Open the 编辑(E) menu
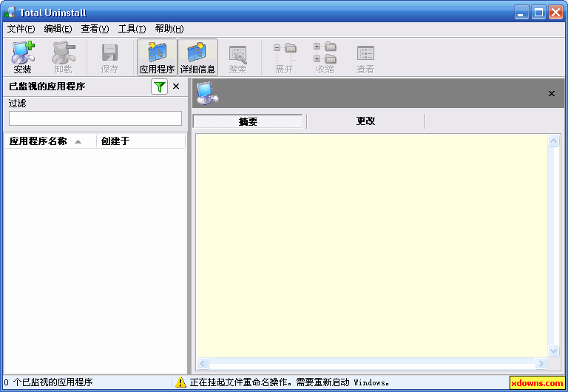The image size is (568, 392). point(58,29)
